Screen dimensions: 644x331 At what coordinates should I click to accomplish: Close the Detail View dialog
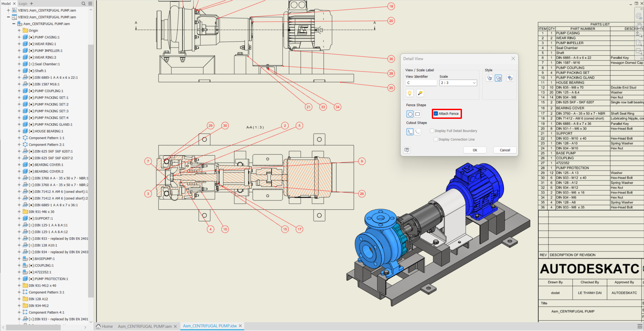point(513,58)
